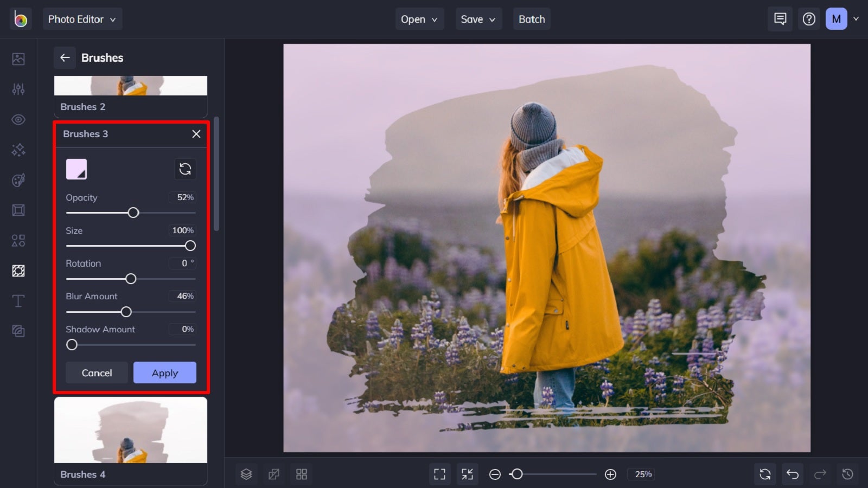Viewport: 868px width, 488px height.
Task: Click the Layers icon in the bottom toolbar
Action: click(246, 473)
